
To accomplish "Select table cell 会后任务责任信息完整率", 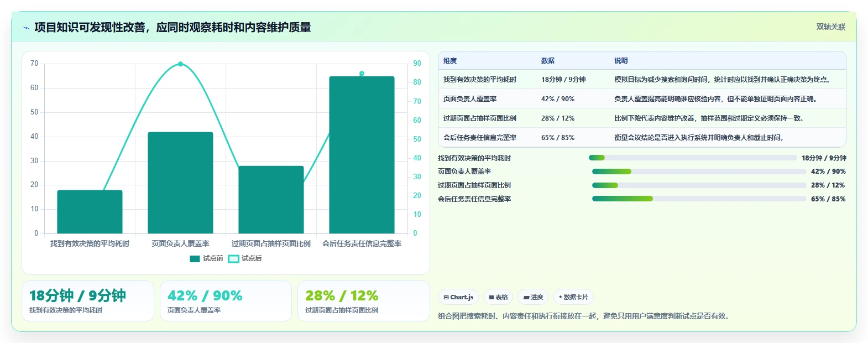I will (480, 138).
